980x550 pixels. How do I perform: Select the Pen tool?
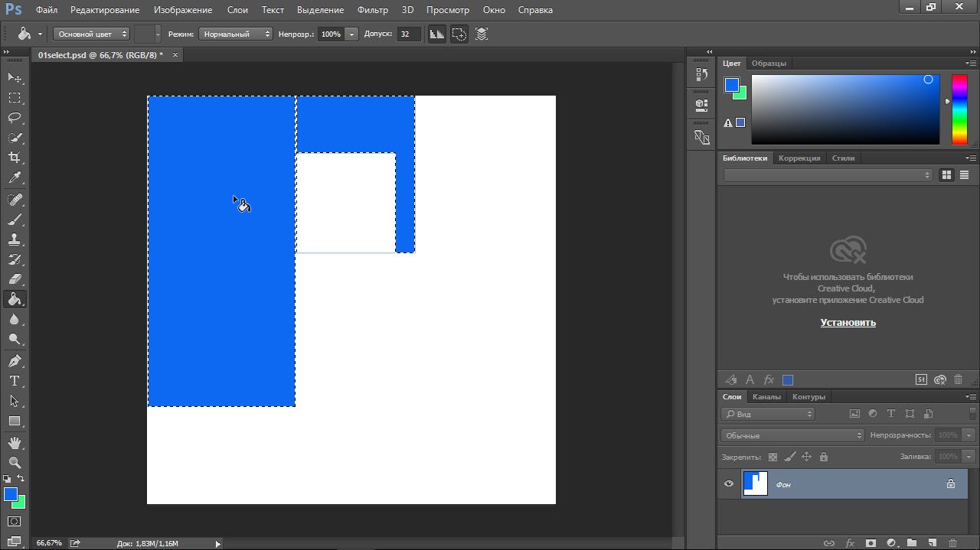coord(15,360)
